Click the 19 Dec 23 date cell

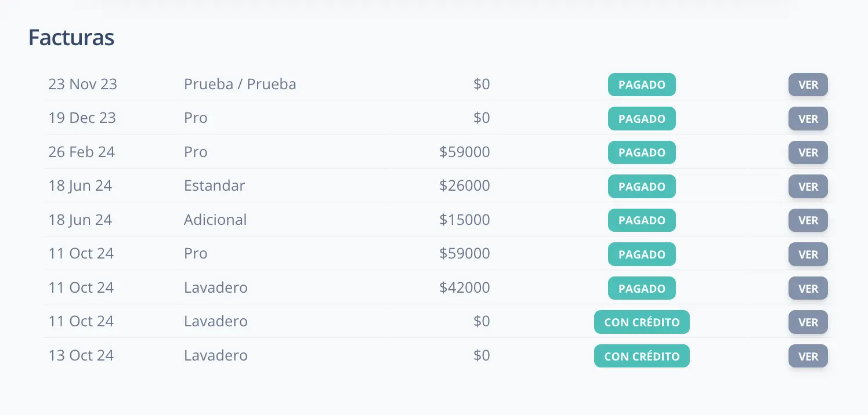pyautogui.click(x=82, y=118)
